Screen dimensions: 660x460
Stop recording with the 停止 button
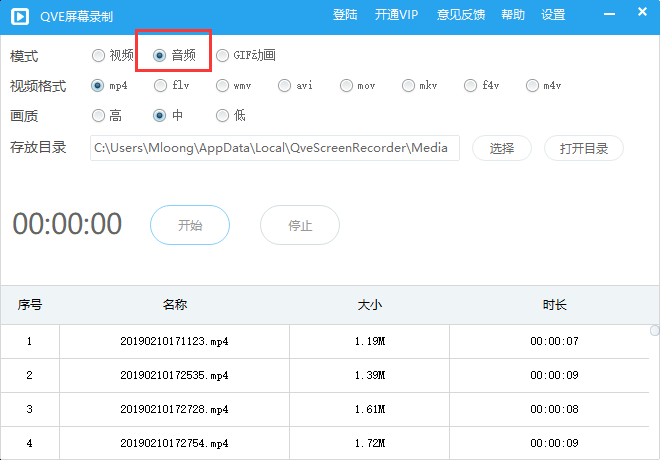point(300,225)
